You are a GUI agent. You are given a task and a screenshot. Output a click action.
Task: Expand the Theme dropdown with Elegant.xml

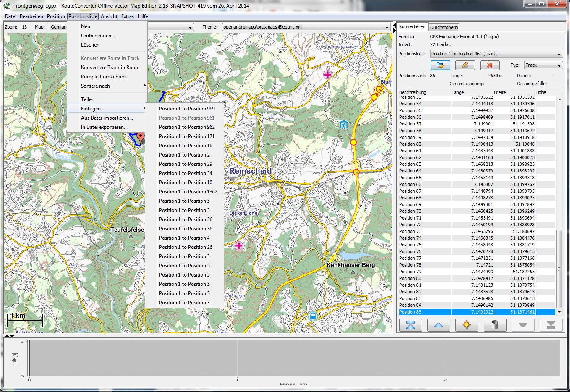click(387, 27)
